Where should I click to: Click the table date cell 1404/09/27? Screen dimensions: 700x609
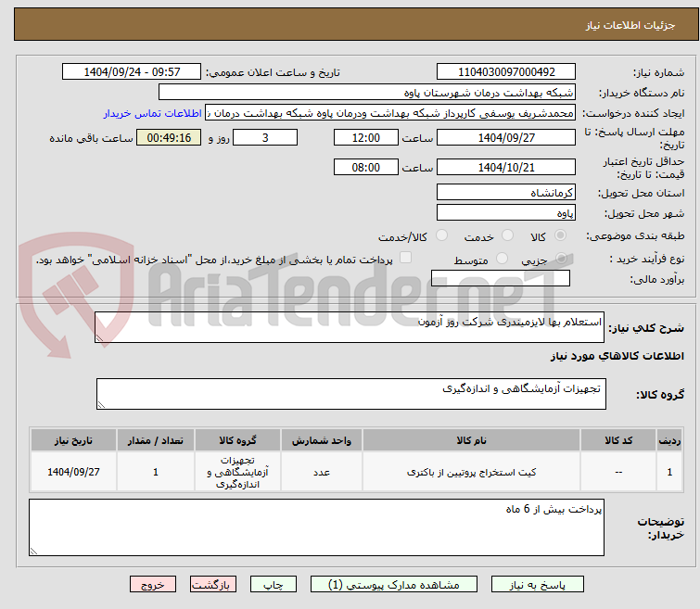[x=73, y=472]
